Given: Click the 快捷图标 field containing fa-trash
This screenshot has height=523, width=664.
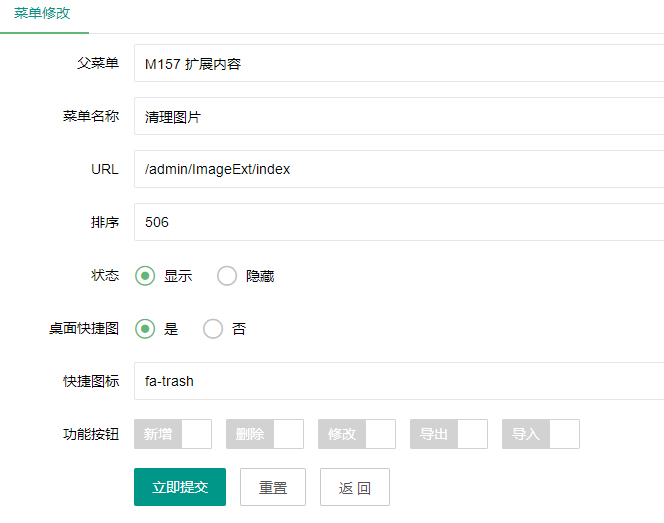Looking at the screenshot, I should click(398, 381).
